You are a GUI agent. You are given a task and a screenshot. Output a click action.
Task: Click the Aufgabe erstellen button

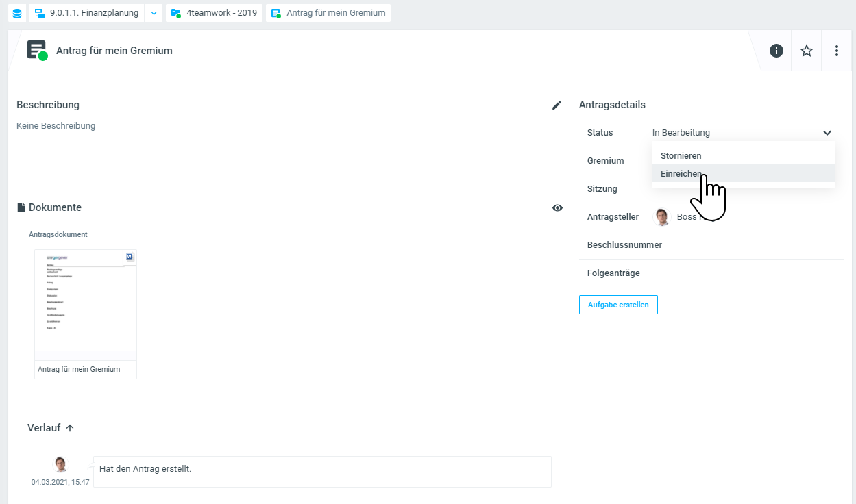click(x=618, y=305)
